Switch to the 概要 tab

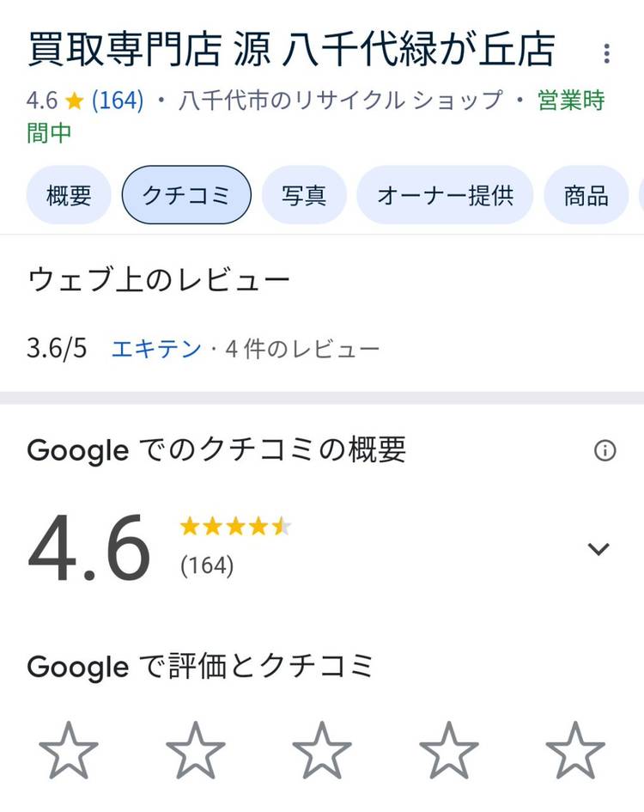pyautogui.click(x=69, y=196)
